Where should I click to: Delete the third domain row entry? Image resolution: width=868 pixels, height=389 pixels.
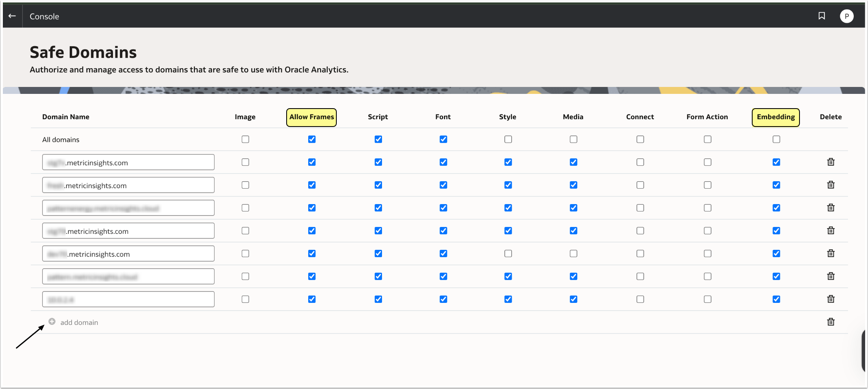pyautogui.click(x=830, y=208)
